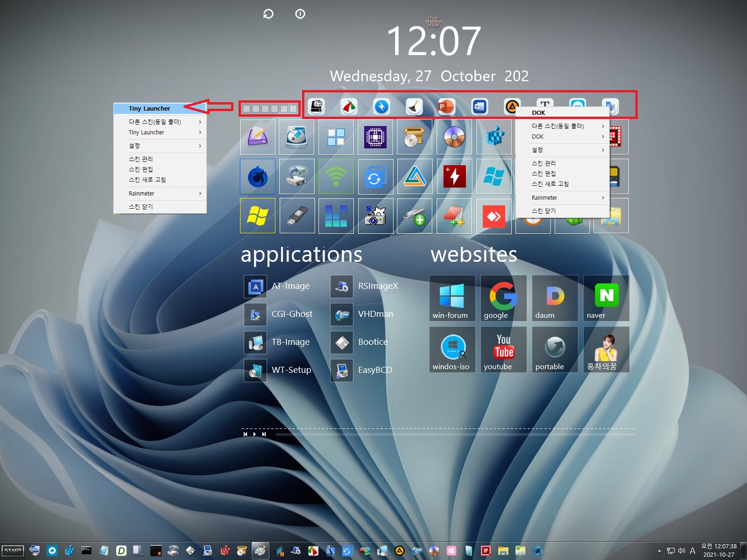Open the naver website tile
The height and width of the screenshot is (560, 747).
606,298
